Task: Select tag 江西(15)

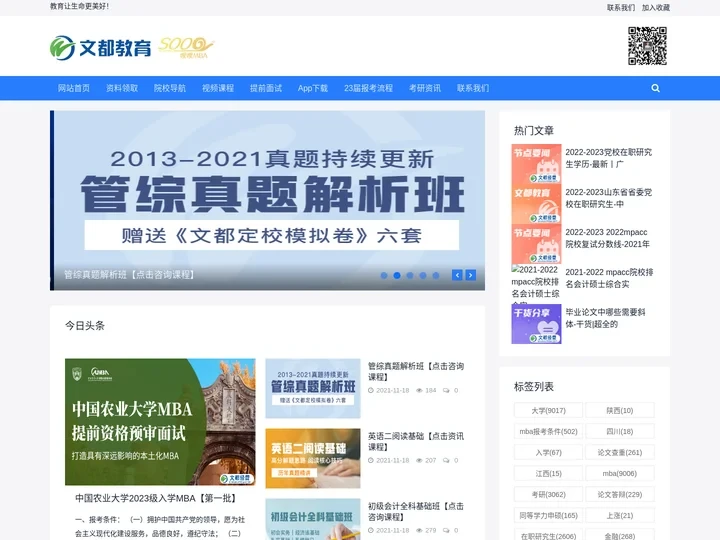Action: click(x=548, y=473)
